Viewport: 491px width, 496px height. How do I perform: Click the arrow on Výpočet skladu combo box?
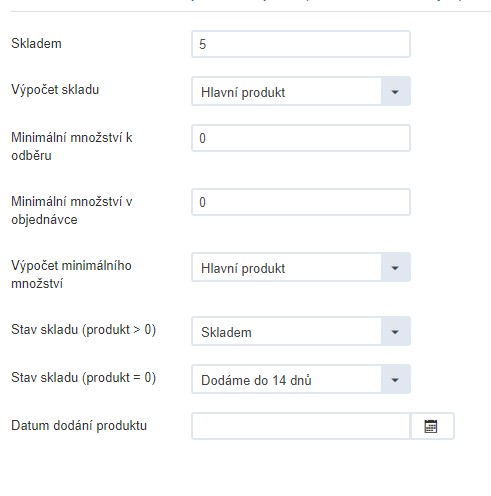(x=395, y=92)
